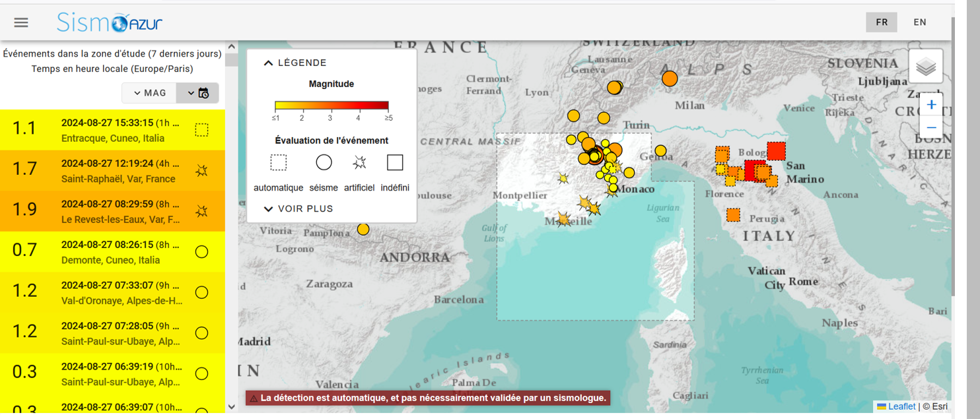This screenshot has height=419, width=980.
Task: Open the hamburger menu
Action: pos(21,22)
